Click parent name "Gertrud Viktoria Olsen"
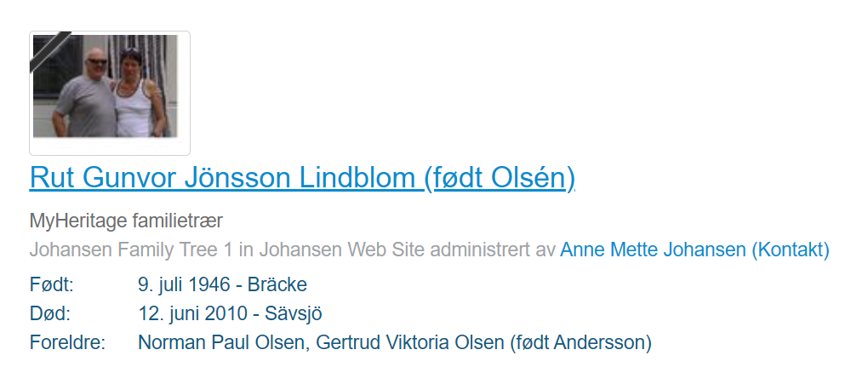The height and width of the screenshot is (367, 868). (x=408, y=343)
